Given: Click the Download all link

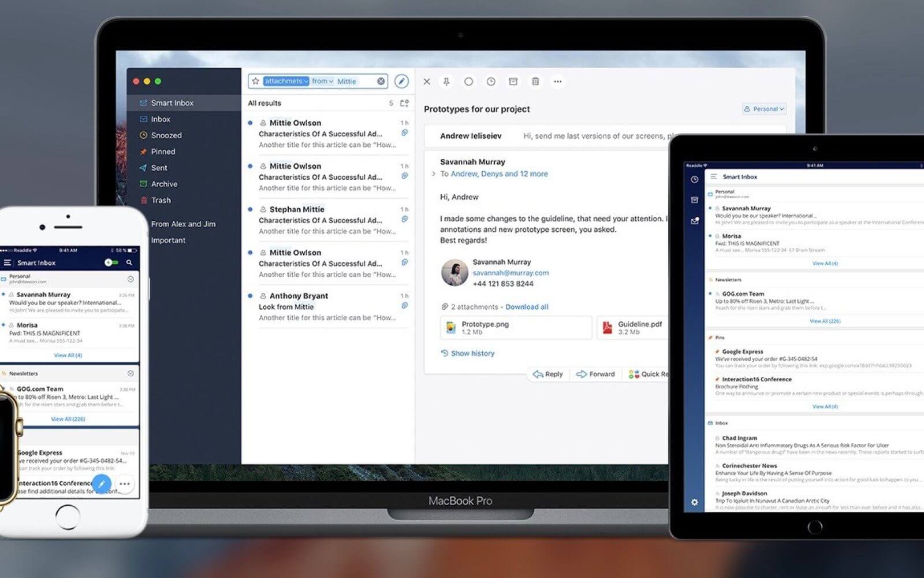Looking at the screenshot, I should (x=527, y=307).
